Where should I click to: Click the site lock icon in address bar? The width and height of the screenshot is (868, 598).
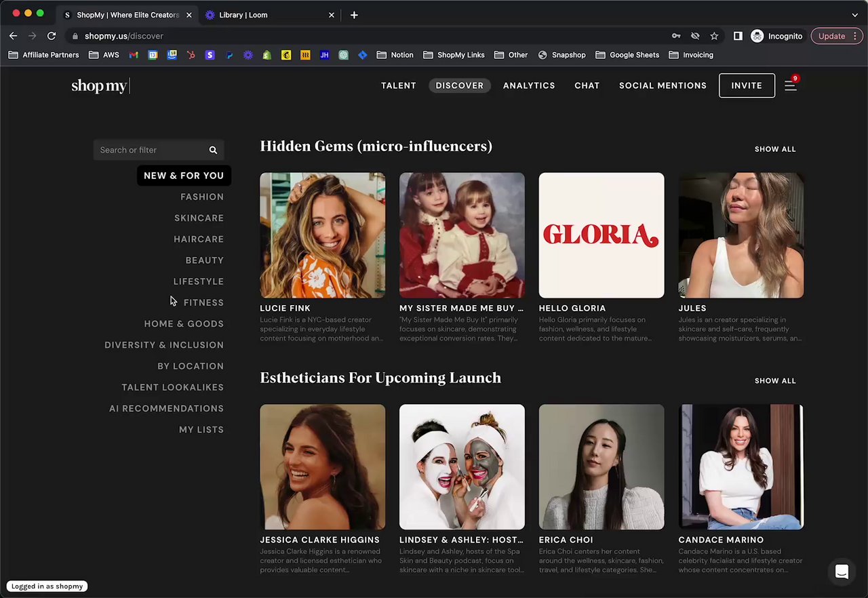[75, 36]
